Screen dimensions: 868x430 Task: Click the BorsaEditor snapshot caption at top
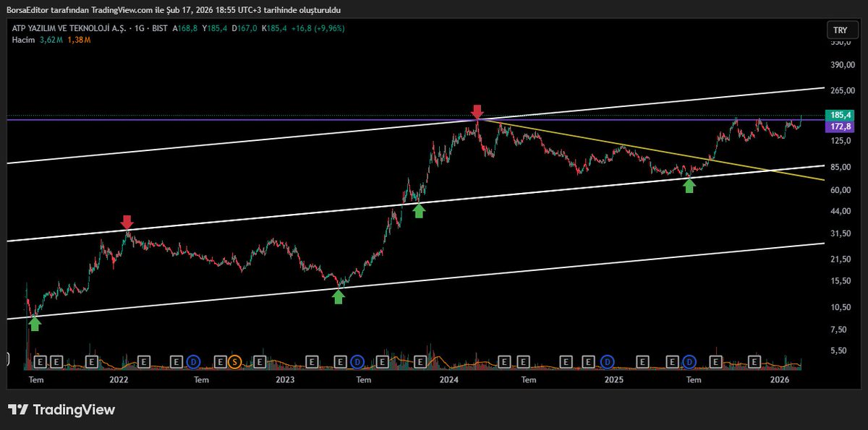[174, 10]
